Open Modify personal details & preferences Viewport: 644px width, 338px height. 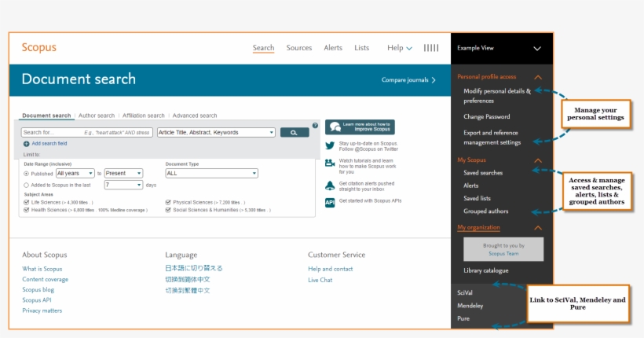coord(497,96)
